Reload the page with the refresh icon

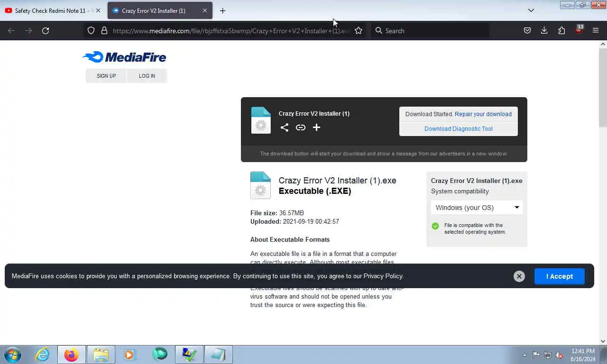tap(46, 31)
